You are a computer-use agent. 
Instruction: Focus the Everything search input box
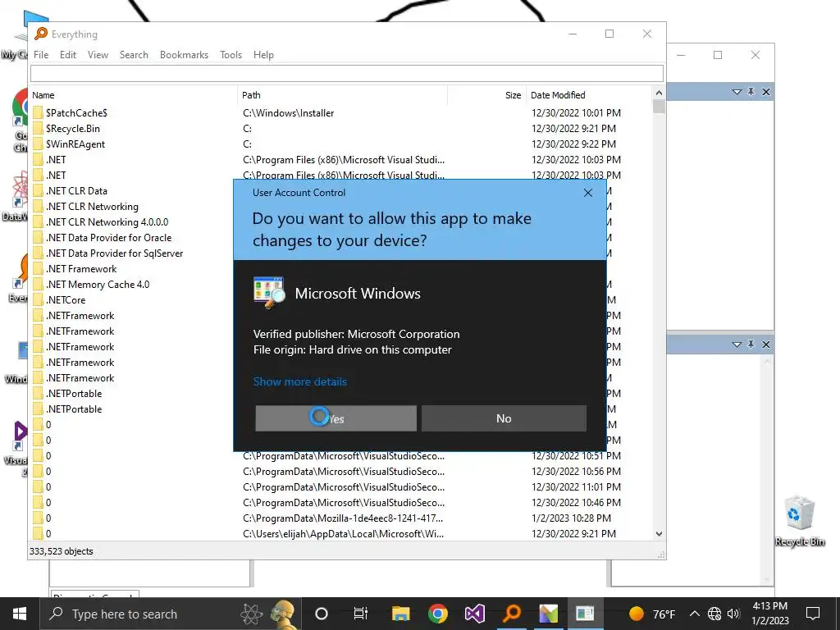click(347, 73)
